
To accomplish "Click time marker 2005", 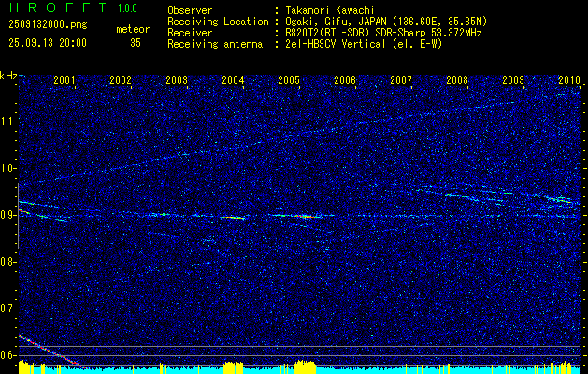I will point(289,79).
